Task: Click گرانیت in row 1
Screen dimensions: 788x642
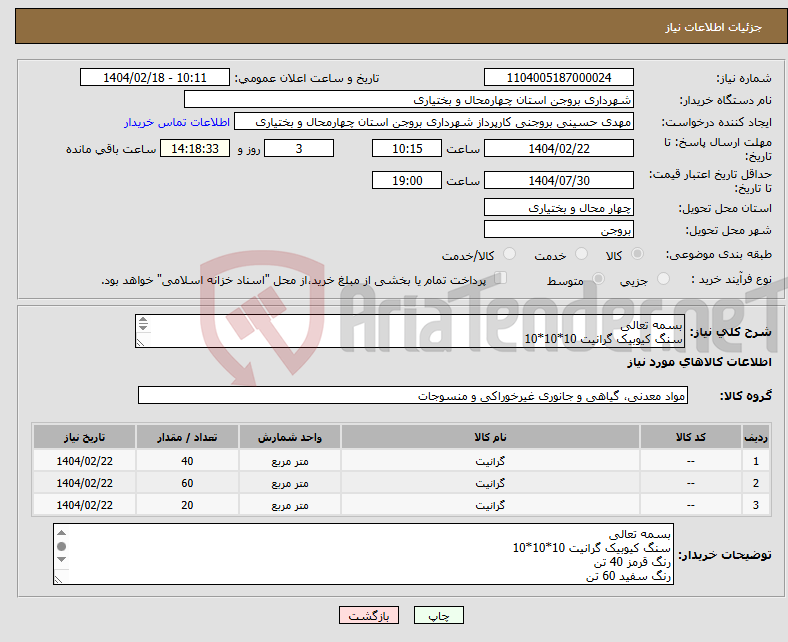Action: (x=490, y=461)
